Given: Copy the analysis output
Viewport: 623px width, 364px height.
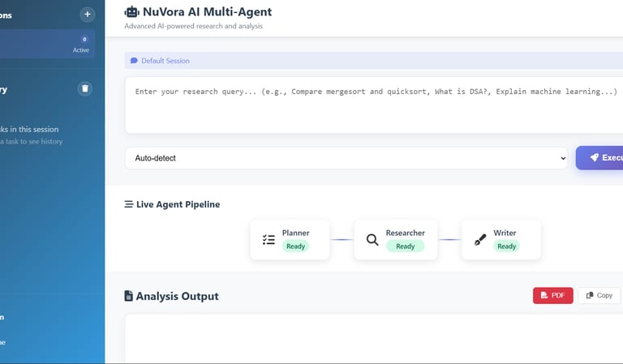Looking at the screenshot, I should tap(599, 295).
